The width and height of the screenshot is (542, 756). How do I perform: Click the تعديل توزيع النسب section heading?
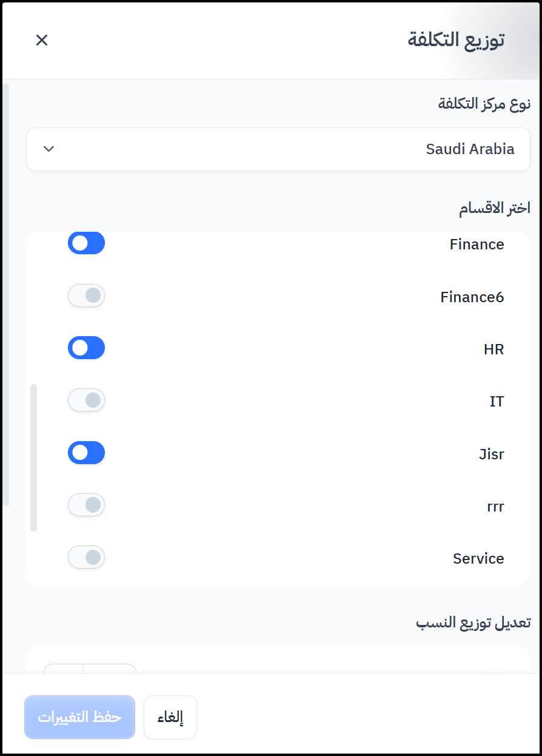tap(473, 623)
